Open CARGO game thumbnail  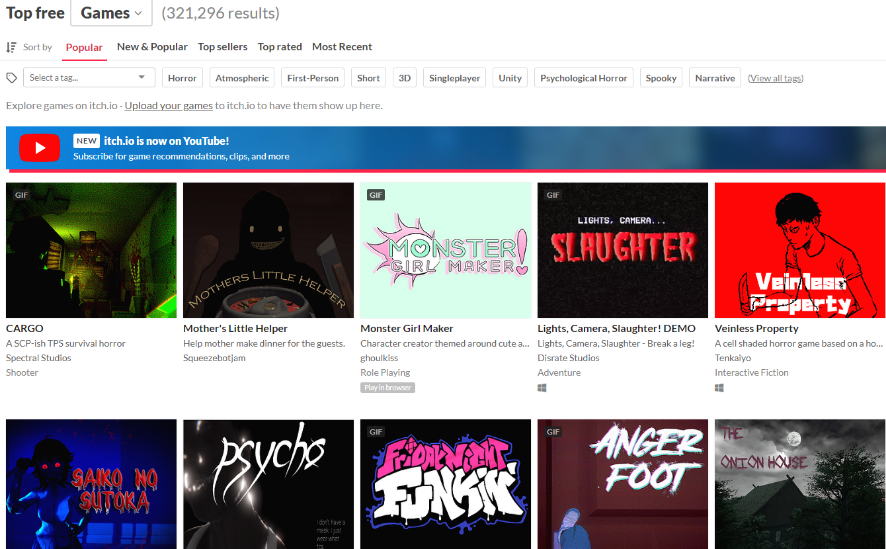[91, 250]
